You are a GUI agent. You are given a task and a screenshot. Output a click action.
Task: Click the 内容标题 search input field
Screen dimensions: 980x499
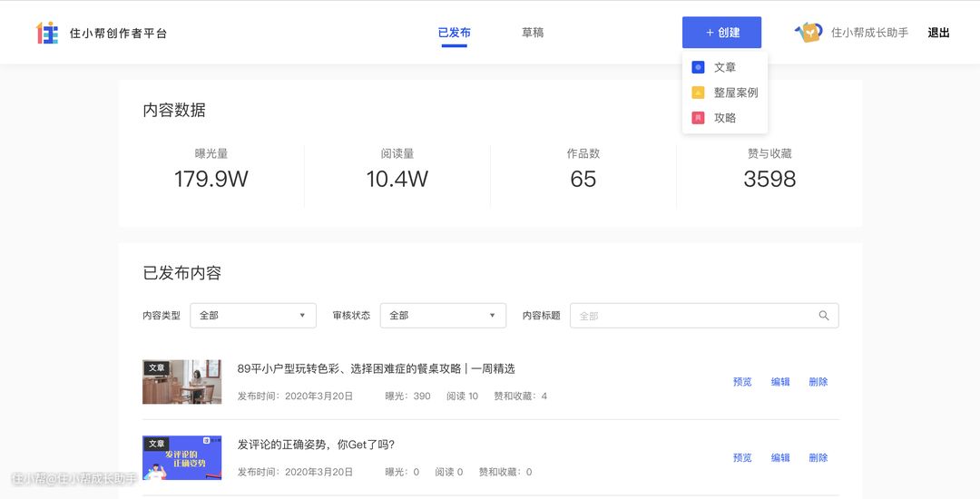(694, 316)
